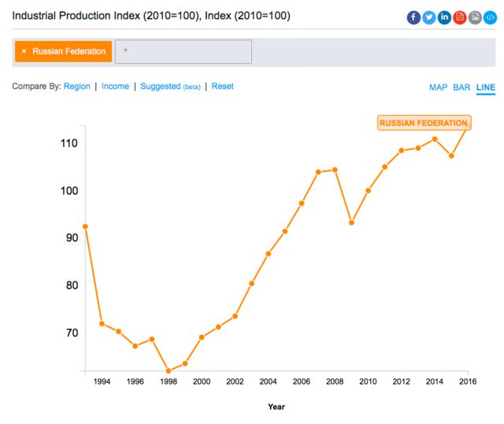
Task: Click the 2000 x-axis label
Action: pyautogui.click(x=202, y=381)
